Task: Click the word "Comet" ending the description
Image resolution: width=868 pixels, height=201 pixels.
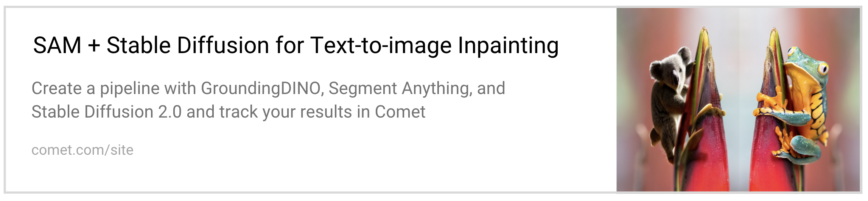Action: [x=400, y=112]
